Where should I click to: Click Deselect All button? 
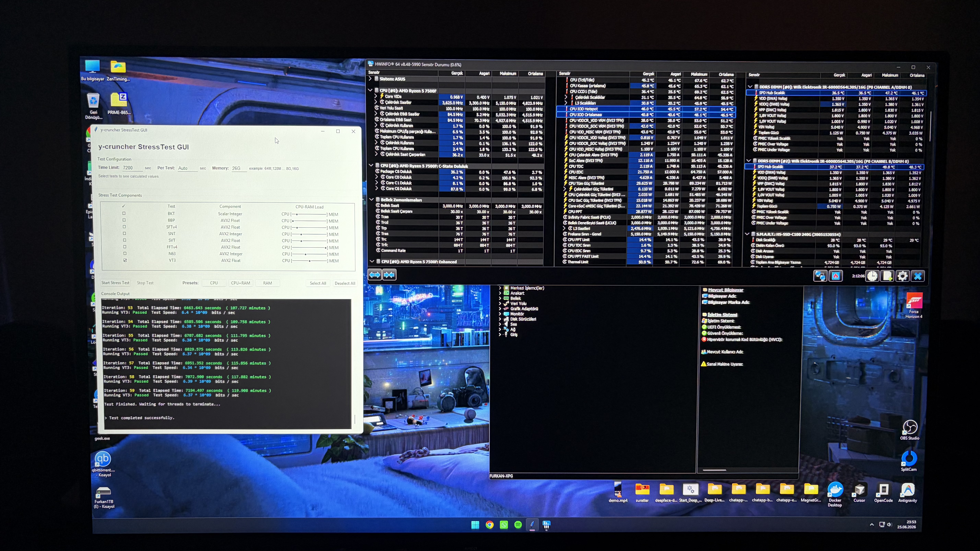pyautogui.click(x=345, y=283)
